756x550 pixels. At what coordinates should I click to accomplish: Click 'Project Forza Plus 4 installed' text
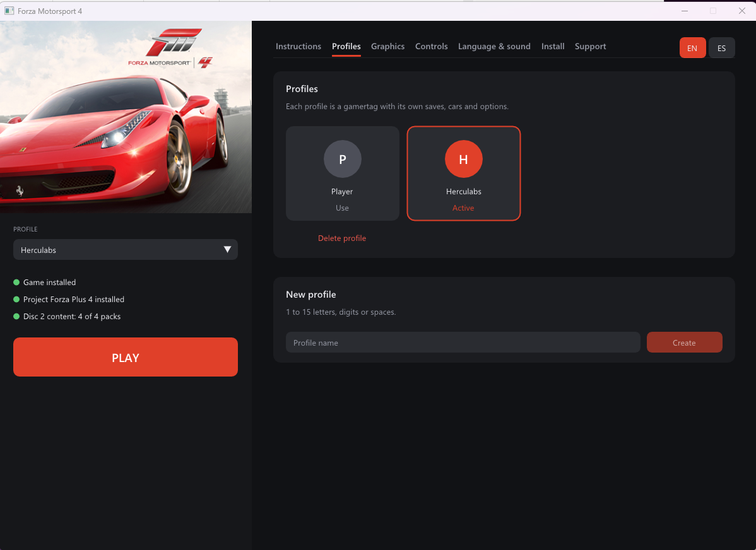point(74,300)
